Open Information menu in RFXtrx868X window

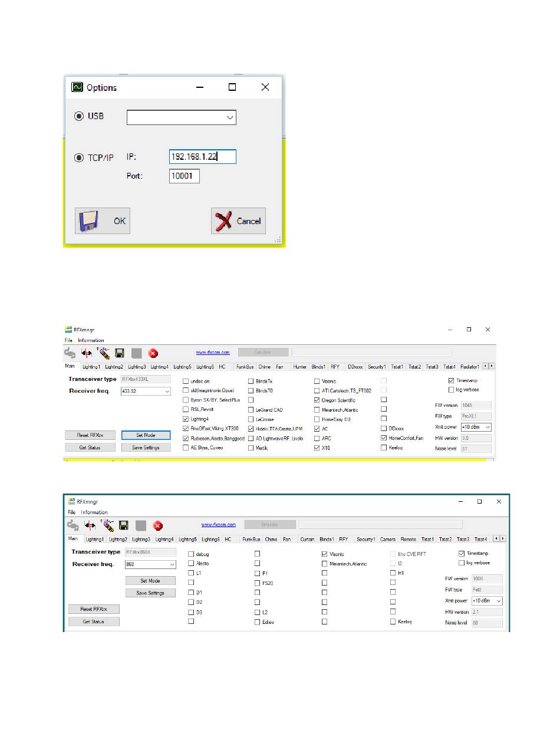pyautogui.click(x=94, y=512)
